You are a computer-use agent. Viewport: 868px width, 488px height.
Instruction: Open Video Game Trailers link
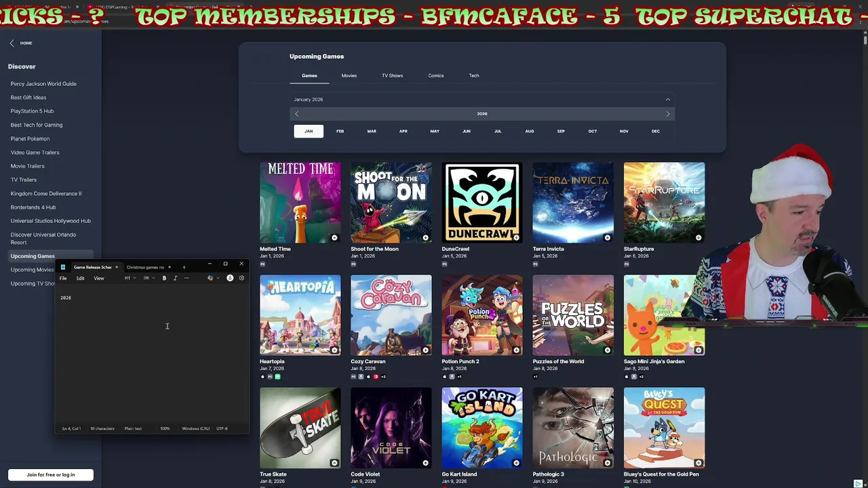(x=35, y=152)
